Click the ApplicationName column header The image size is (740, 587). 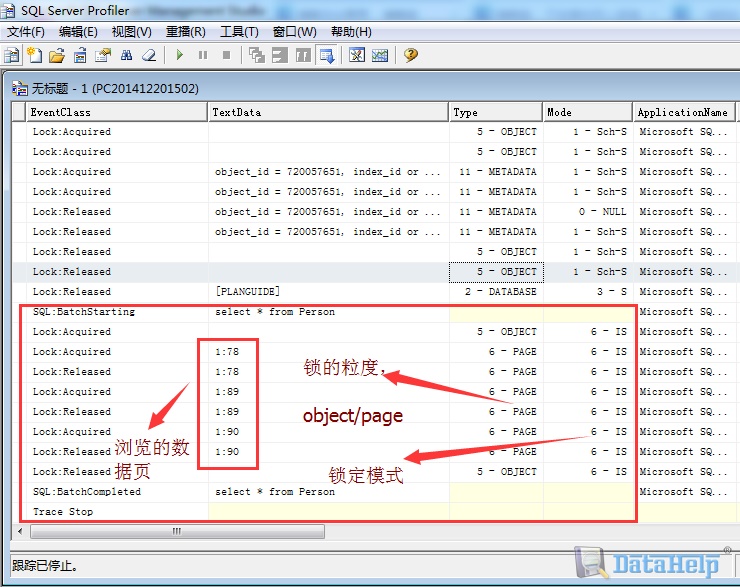tap(684, 112)
